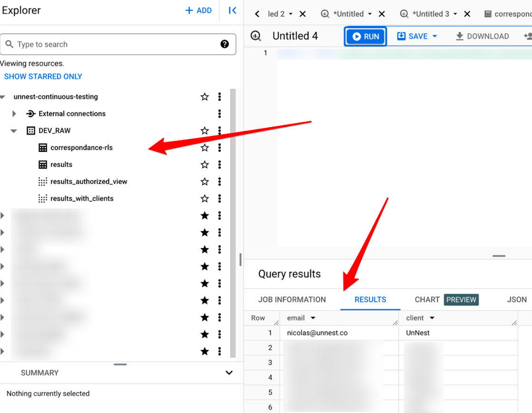Open the JOB INFORMATION tab
The image size is (532, 413).
[x=292, y=300]
